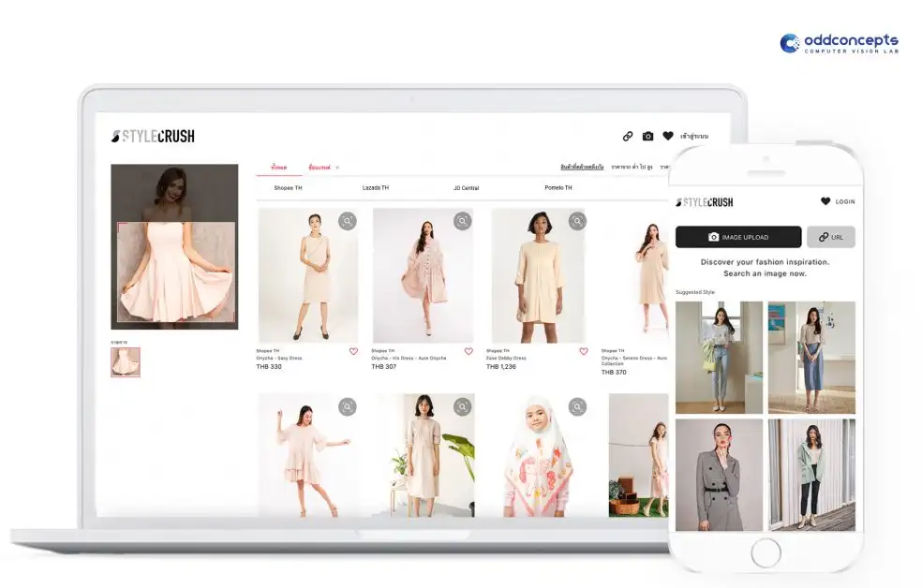The width and height of the screenshot is (922, 588).
Task: Zoom into the Onycha Sasy Dress image
Action: [348, 221]
